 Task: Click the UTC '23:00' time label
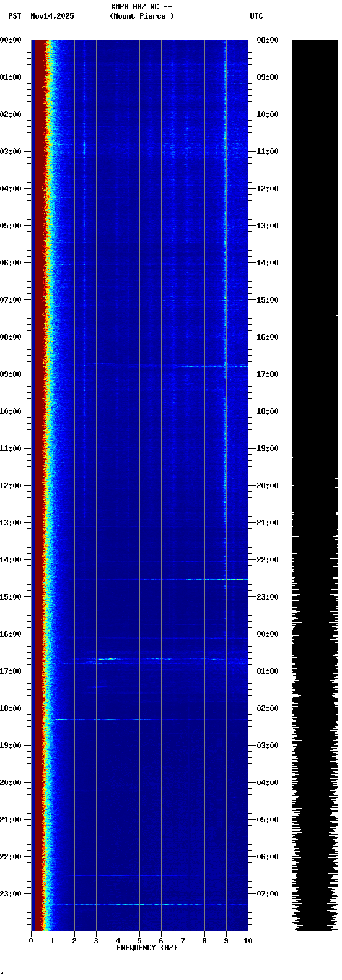point(268,597)
